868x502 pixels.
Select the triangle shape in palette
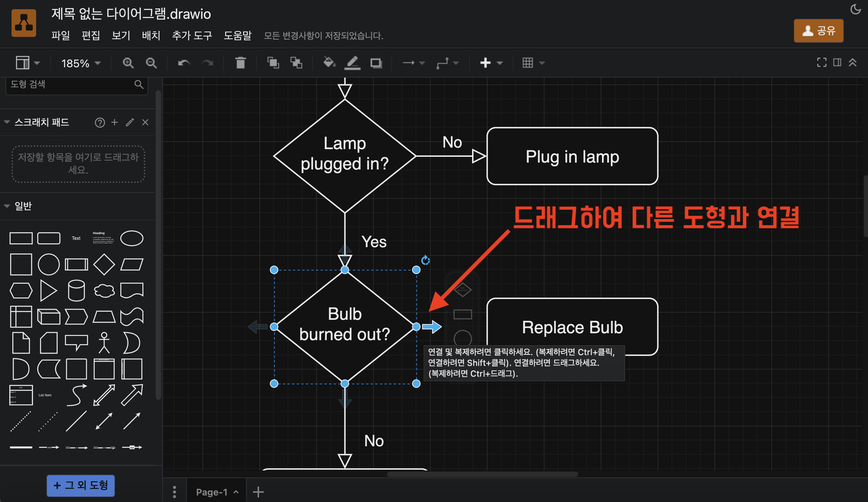click(48, 291)
